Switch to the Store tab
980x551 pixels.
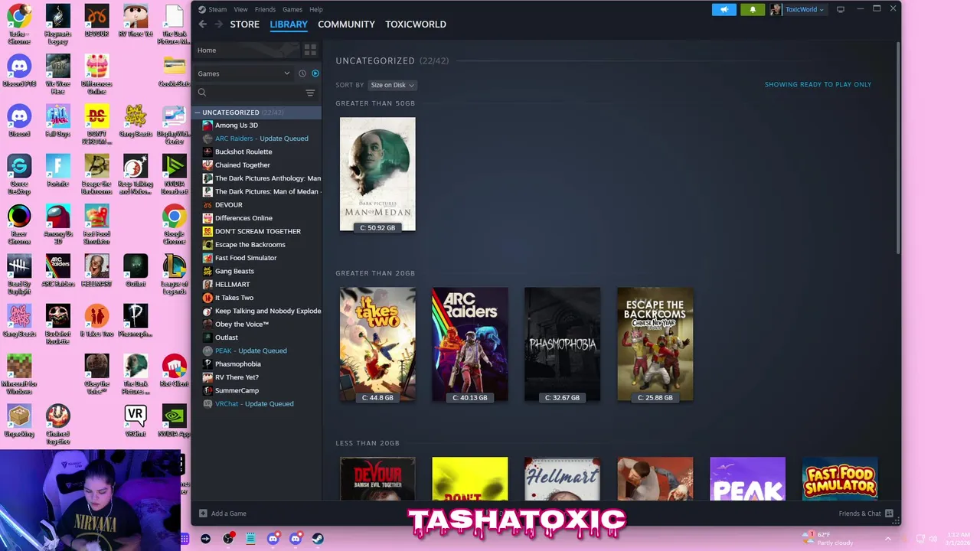[245, 24]
